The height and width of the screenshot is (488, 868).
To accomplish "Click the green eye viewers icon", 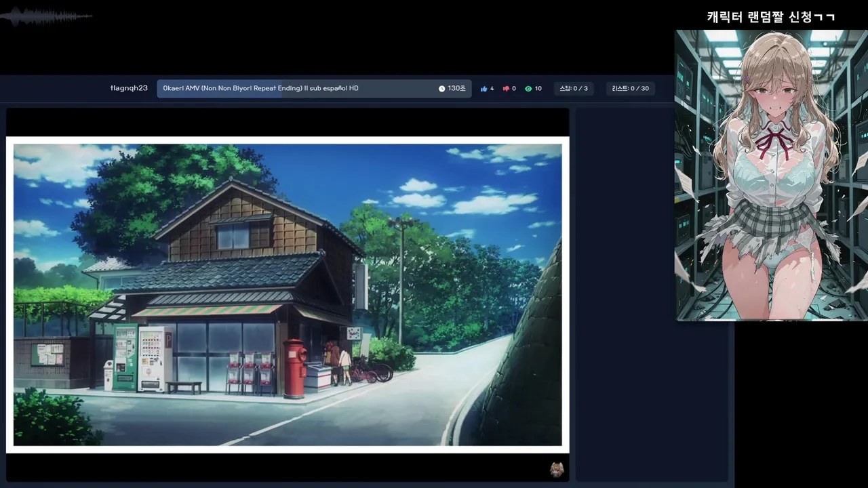I will point(528,89).
